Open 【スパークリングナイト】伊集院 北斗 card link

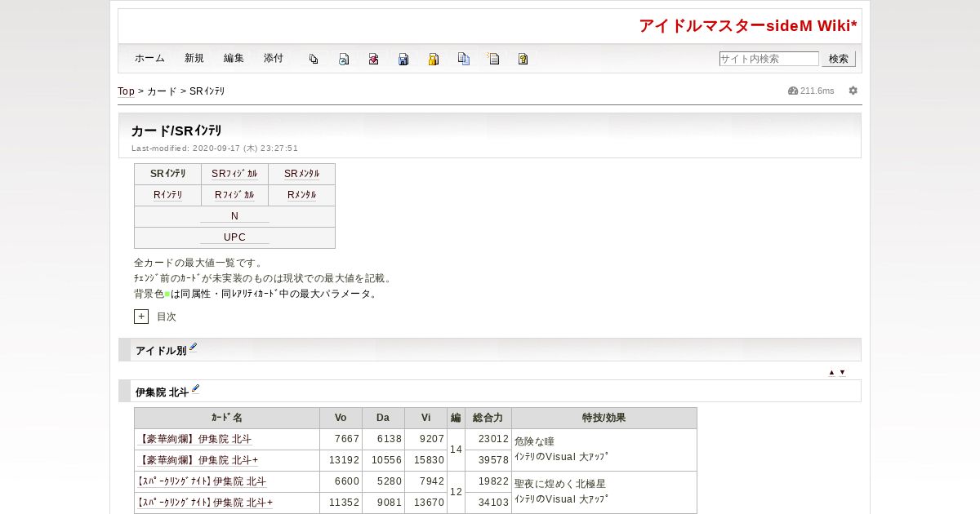(202, 481)
